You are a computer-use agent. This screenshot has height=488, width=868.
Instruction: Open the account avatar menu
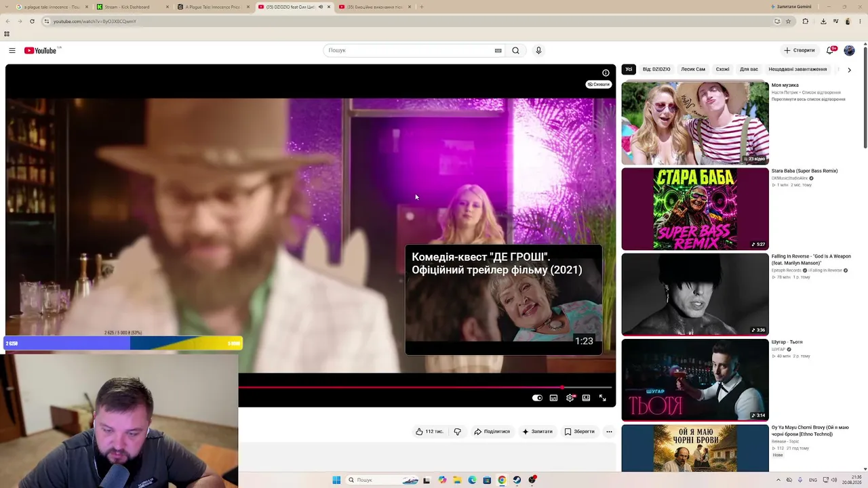(x=849, y=51)
